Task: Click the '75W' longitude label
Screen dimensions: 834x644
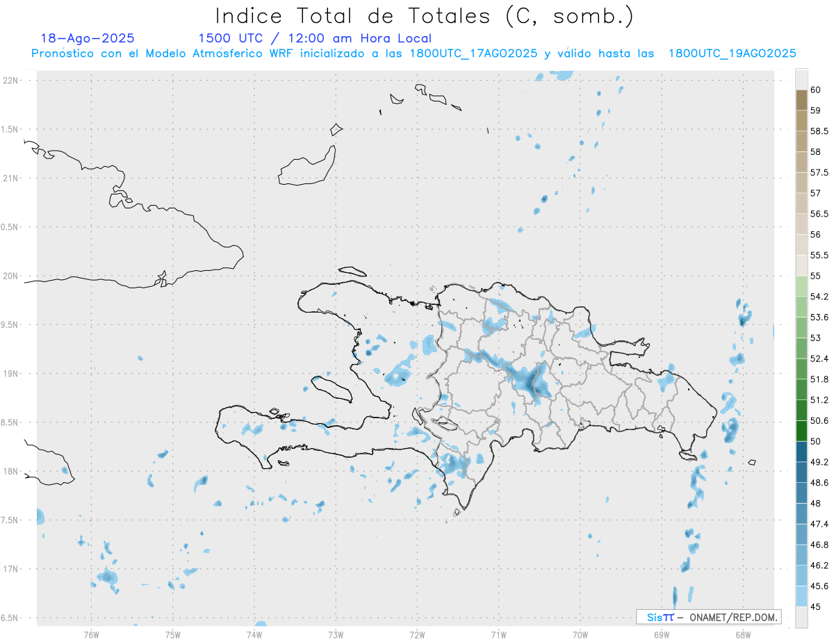Action: point(173,634)
